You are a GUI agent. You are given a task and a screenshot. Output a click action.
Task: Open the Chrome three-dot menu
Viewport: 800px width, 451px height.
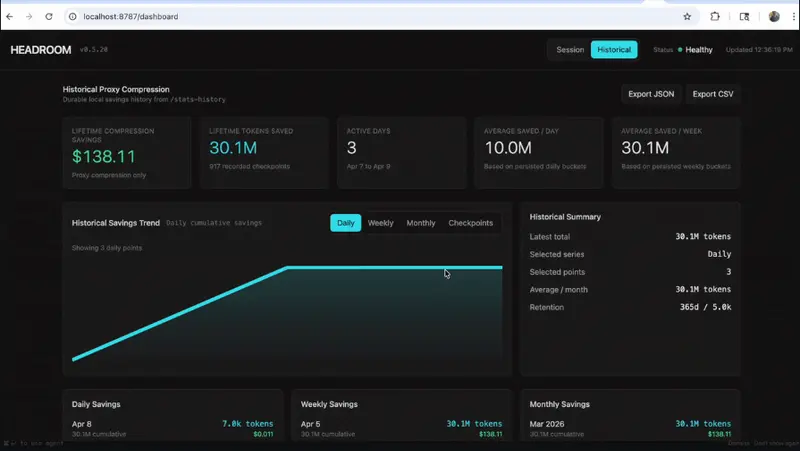click(x=793, y=16)
